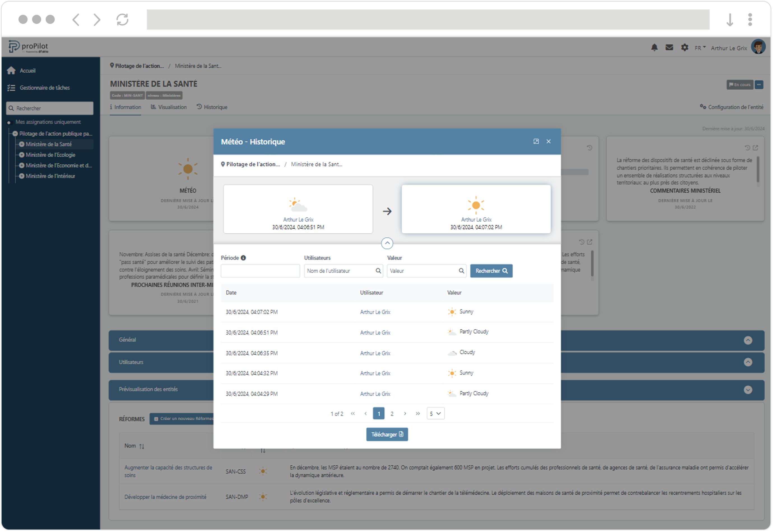Click the Télécharger button
This screenshot has height=532, width=773.
387,435
